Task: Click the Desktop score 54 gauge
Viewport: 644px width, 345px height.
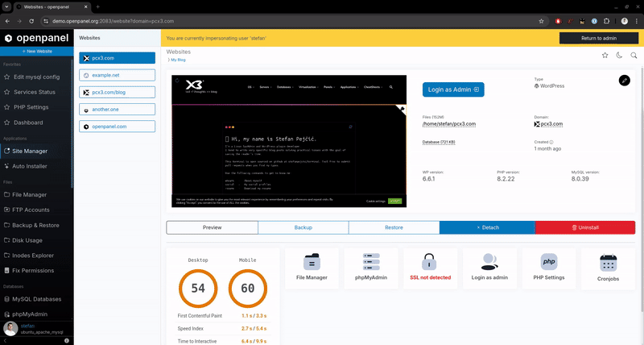Action: point(198,289)
